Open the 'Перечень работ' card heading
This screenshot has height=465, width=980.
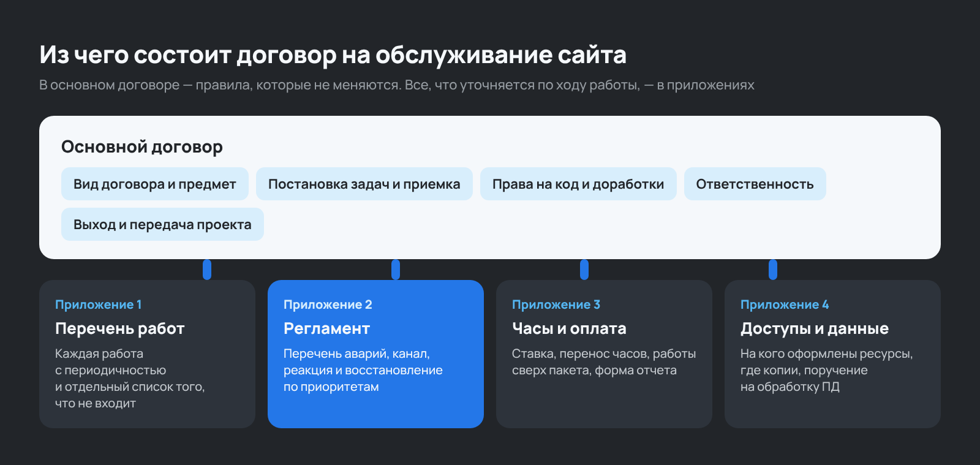click(120, 328)
